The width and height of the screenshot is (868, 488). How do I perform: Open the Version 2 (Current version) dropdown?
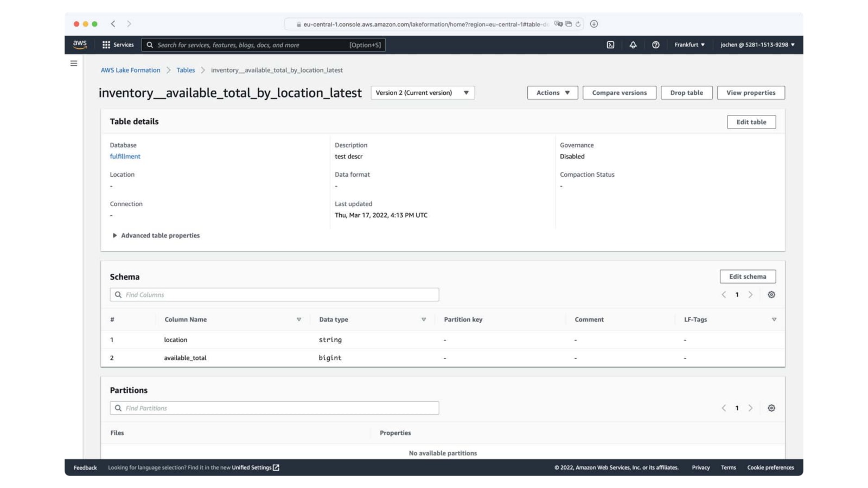(x=423, y=93)
